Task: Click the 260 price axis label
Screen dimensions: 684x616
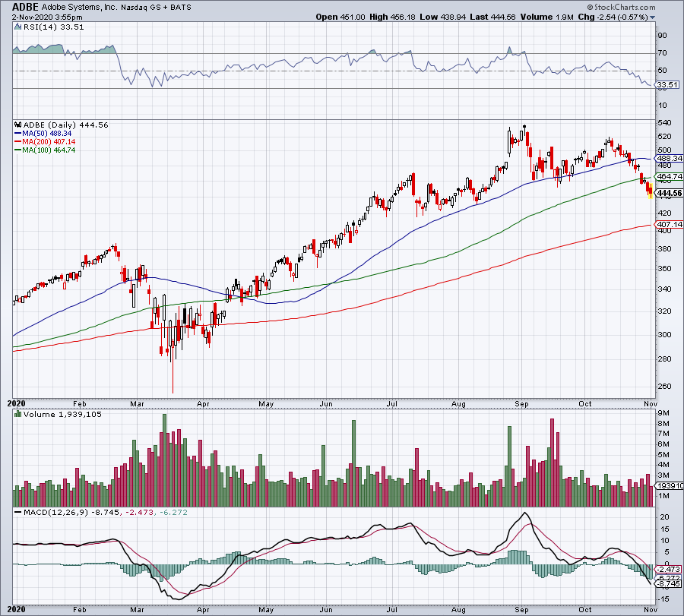Action: point(664,387)
